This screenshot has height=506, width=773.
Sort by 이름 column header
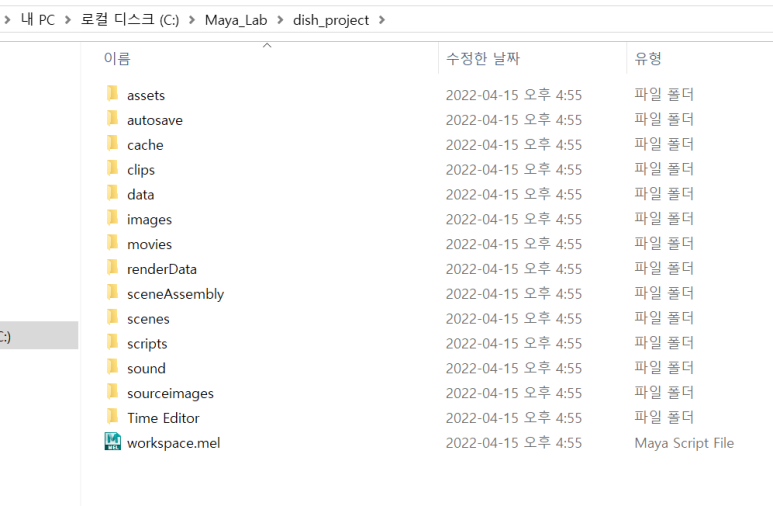(117, 58)
